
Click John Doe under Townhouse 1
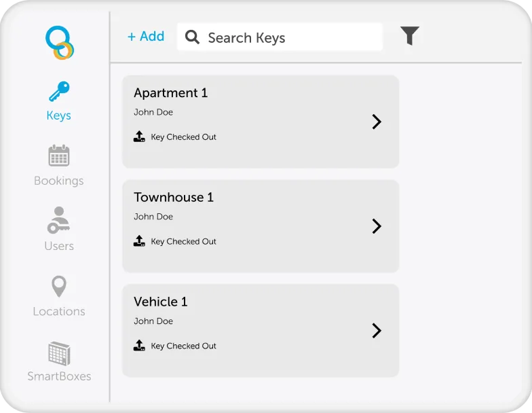tap(153, 217)
